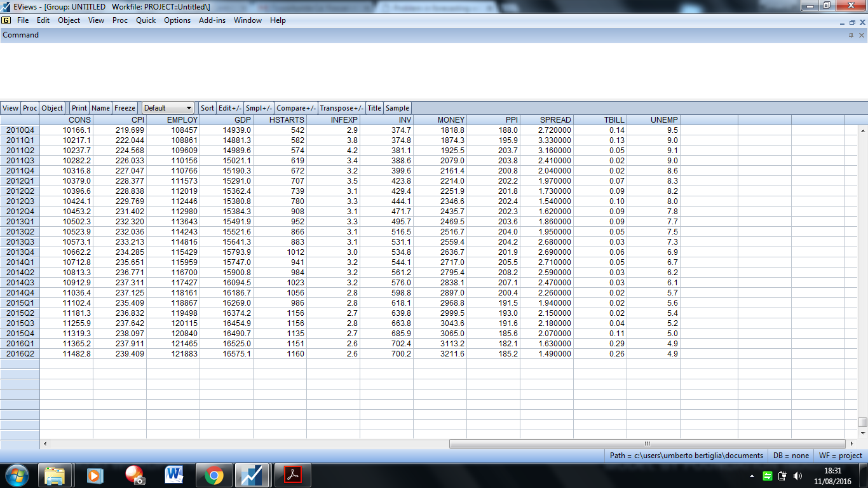Click the group window Proc button
This screenshot has width=868, height=488.
coord(31,108)
